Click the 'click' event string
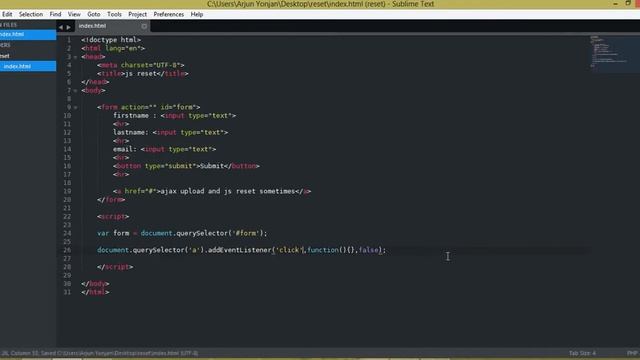 tap(289, 250)
